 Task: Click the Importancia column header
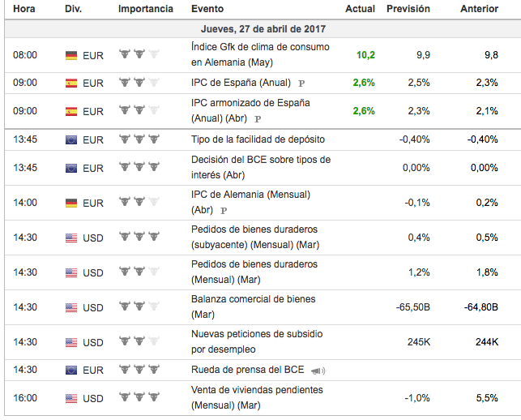pyautogui.click(x=145, y=9)
